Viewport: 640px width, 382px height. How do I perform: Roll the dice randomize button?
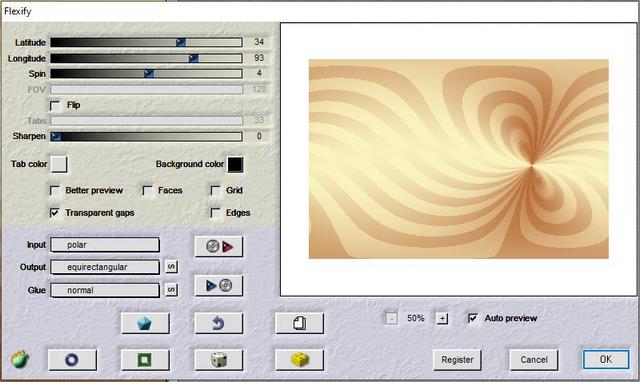219,360
